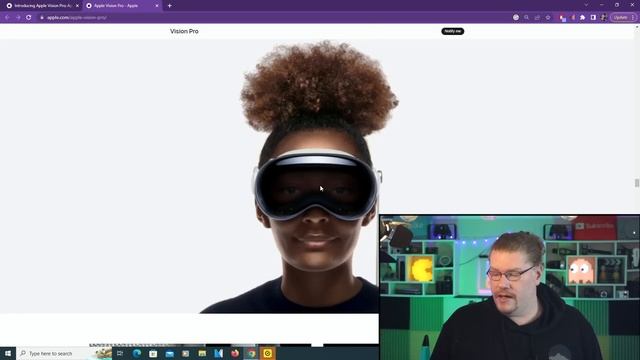The width and height of the screenshot is (640, 360).
Task: Bookmark this page with the star
Action: (x=548, y=18)
